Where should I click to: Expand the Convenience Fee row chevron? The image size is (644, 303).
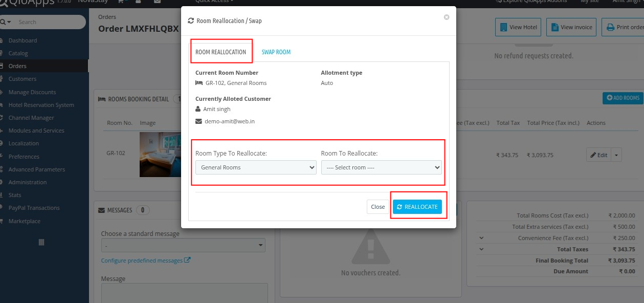coord(481,238)
